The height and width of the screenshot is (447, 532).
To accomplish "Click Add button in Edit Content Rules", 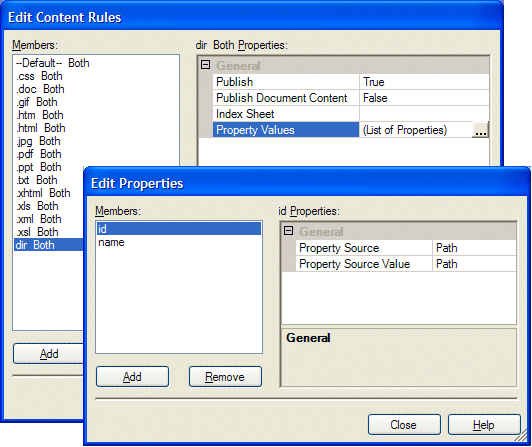I will coord(49,354).
